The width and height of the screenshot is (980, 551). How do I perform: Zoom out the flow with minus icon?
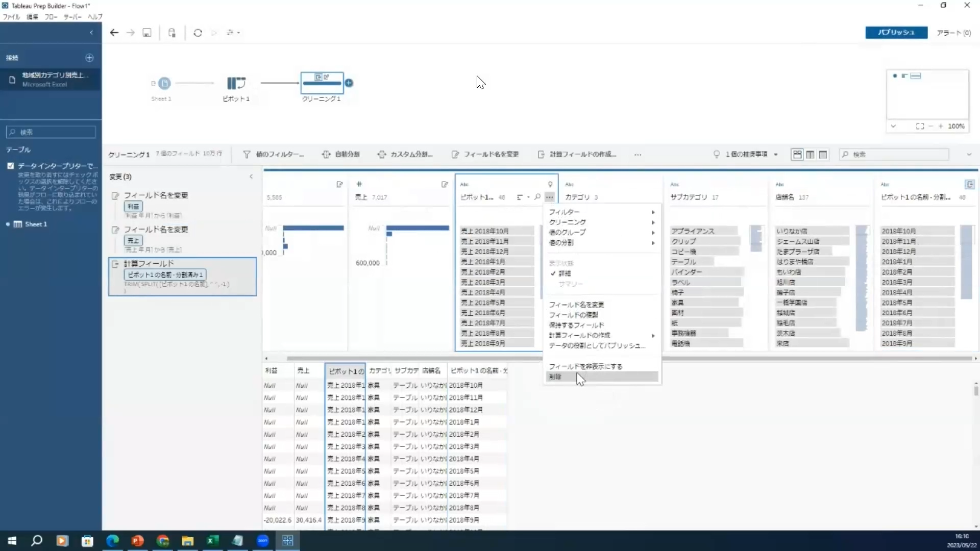931,126
